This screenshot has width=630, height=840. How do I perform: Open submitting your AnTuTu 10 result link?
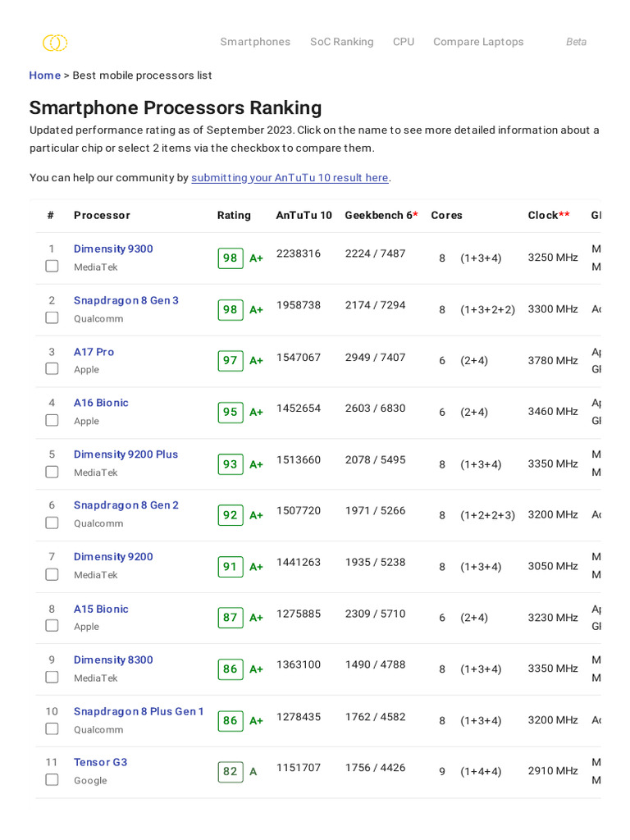click(x=290, y=178)
